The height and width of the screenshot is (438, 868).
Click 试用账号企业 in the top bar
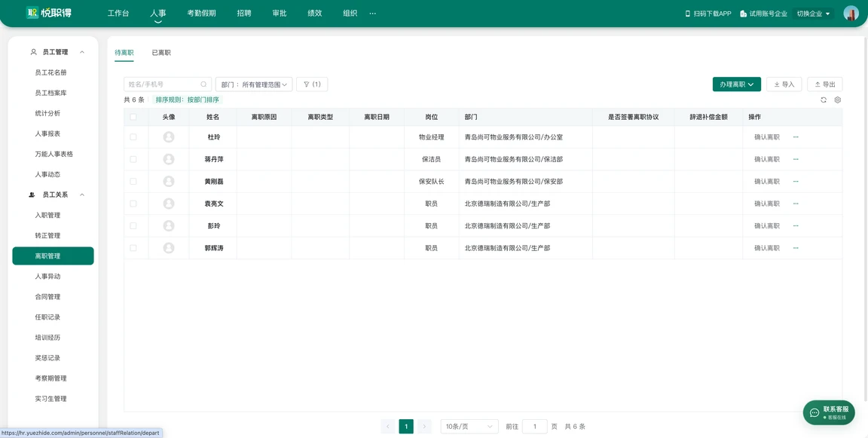pos(763,14)
